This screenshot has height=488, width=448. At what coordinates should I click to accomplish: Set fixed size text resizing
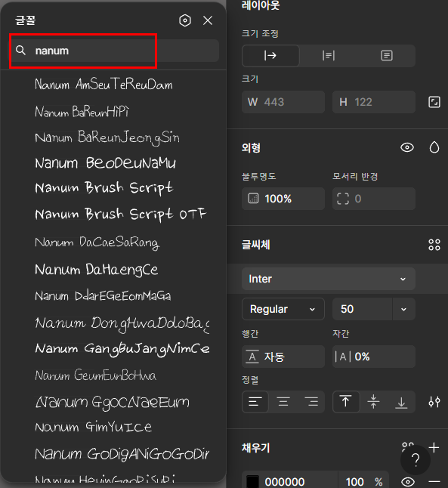[386, 56]
